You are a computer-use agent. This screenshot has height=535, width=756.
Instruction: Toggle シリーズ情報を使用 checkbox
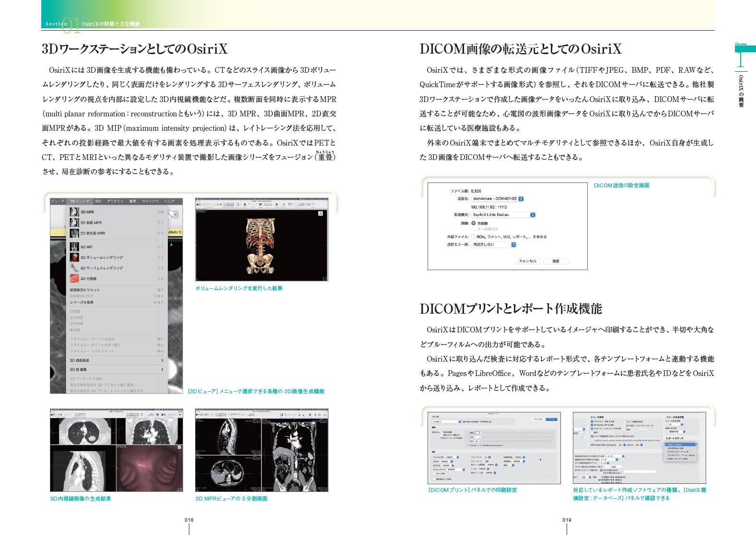pos(624,421)
